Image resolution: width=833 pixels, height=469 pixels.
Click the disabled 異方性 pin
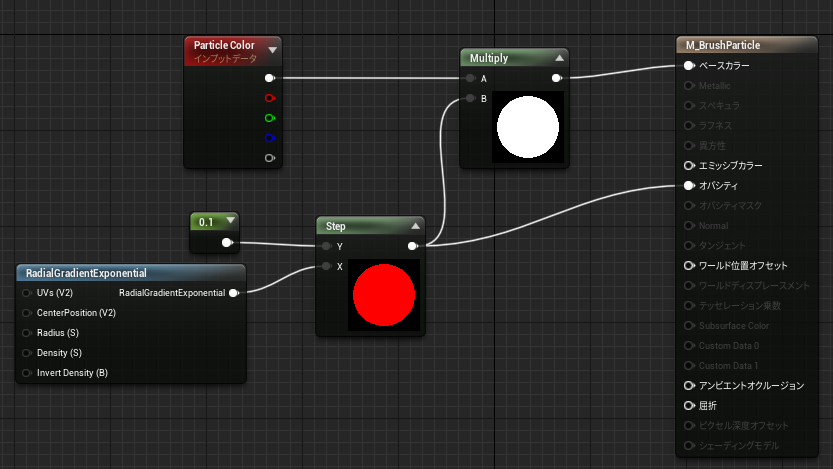689,146
